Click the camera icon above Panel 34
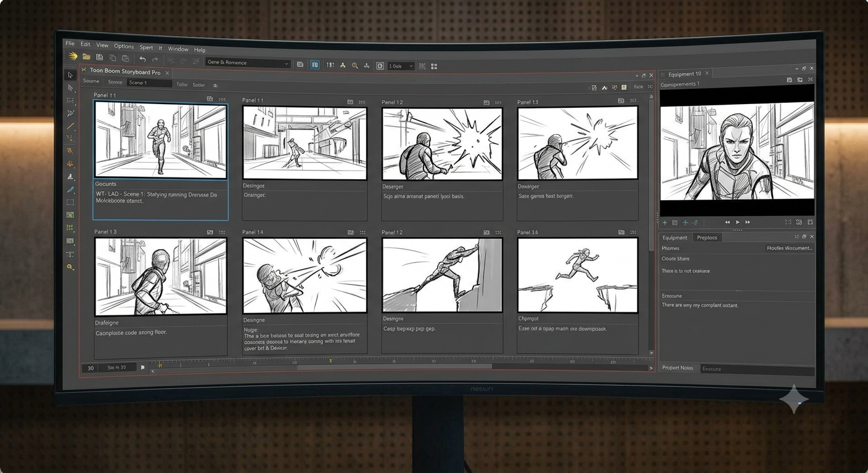Viewport: 868px width, 473px height. click(621, 232)
